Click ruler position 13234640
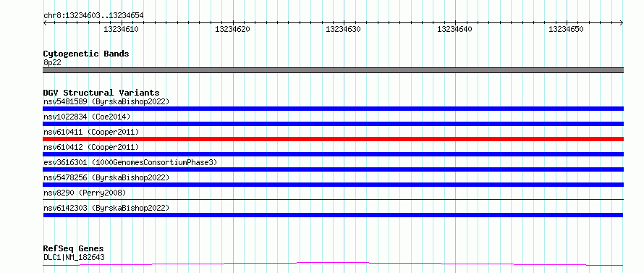644x273 pixels. click(x=454, y=29)
